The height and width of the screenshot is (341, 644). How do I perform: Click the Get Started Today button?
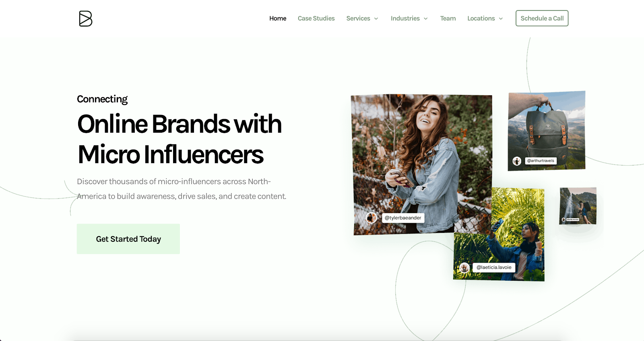[x=128, y=239]
